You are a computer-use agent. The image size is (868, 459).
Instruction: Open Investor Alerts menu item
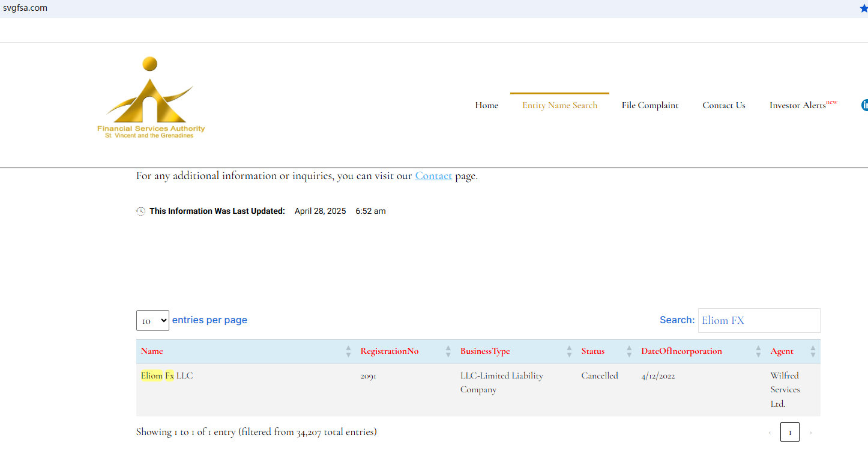[803, 105]
